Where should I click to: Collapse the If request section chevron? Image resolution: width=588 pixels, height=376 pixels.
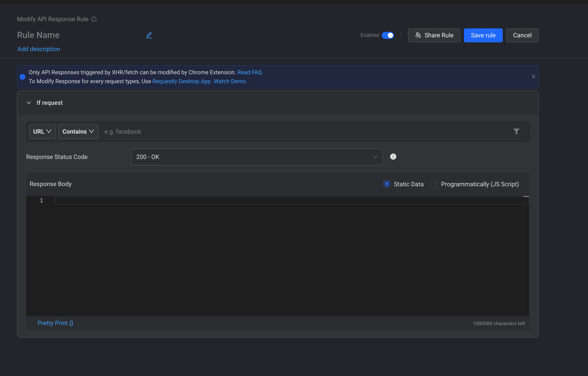coord(29,103)
